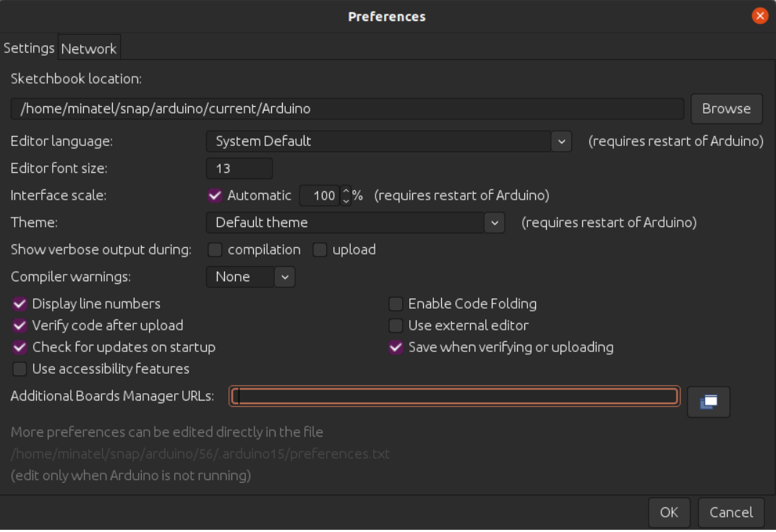Open Compiler warnings dropdown

pos(284,277)
